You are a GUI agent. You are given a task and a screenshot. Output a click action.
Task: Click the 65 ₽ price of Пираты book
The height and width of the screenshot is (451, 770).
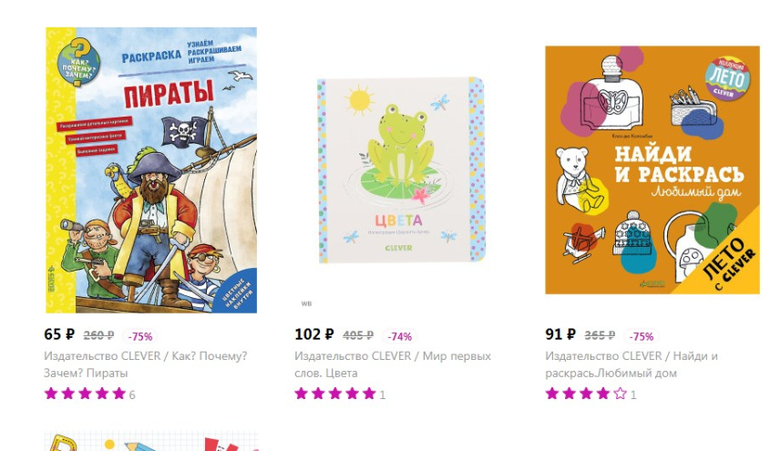(59, 335)
